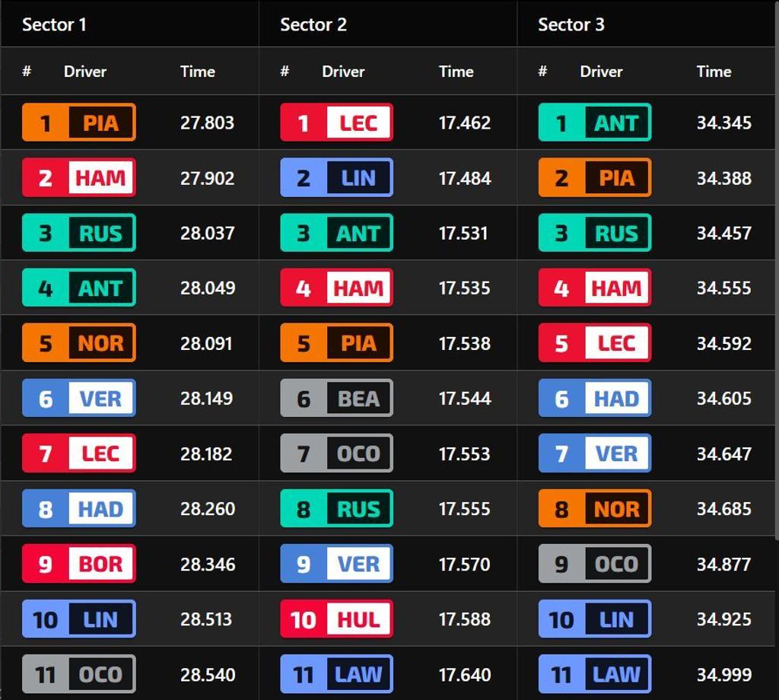Select the LEC badge ranked 7 in Sector 1
Image resolution: width=779 pixels, height=700 pixels.
coord(79,453)
